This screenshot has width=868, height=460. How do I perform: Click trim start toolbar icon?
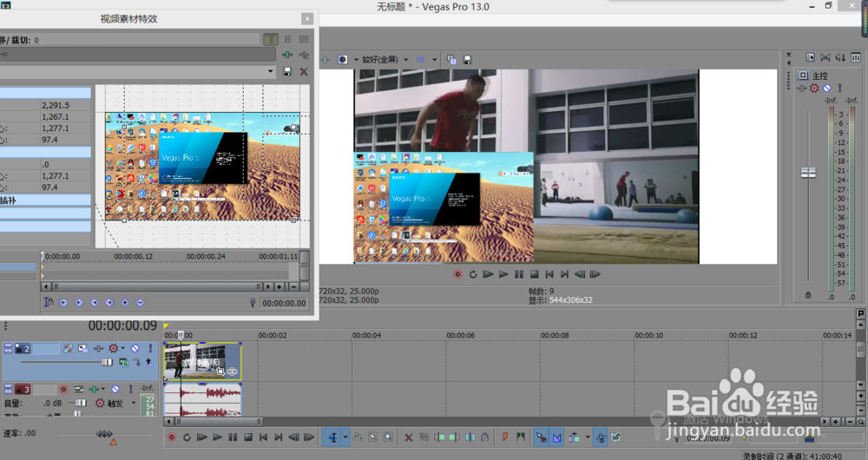point(439,437)
